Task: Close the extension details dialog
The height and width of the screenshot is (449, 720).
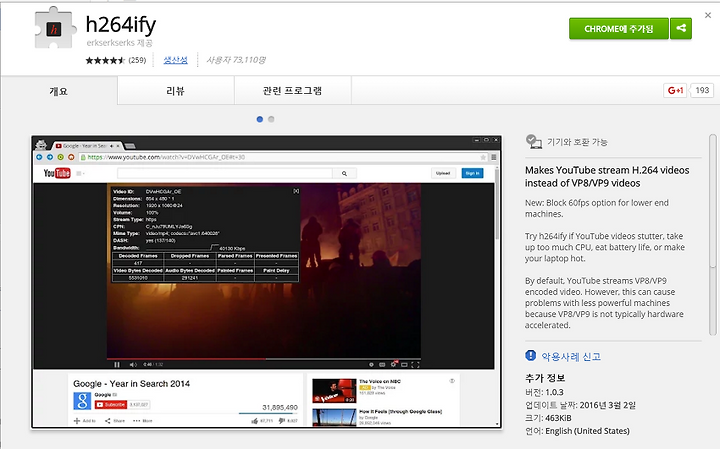Action: (x=708, y=15)
